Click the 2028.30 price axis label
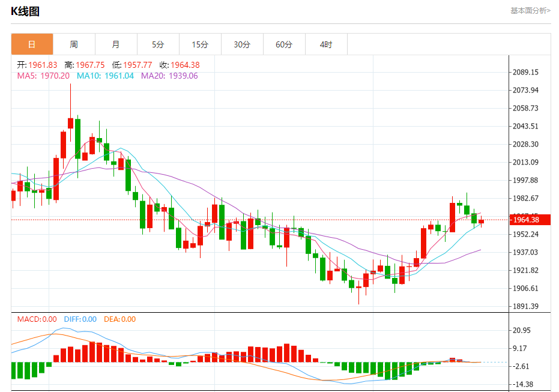This screenshot has height=392, width=559. (x=525, y=144)
